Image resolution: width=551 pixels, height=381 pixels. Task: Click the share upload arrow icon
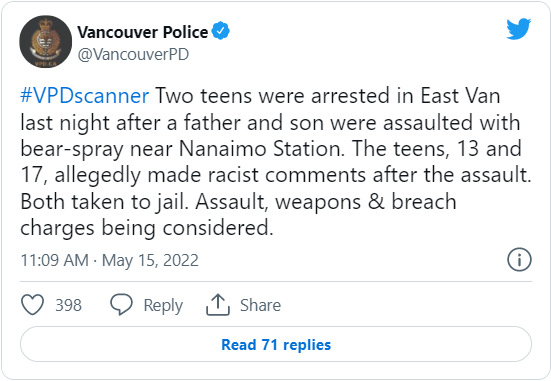tap(218, 304)
